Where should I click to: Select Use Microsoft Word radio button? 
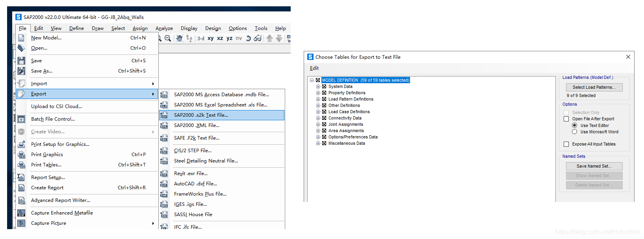574,132
